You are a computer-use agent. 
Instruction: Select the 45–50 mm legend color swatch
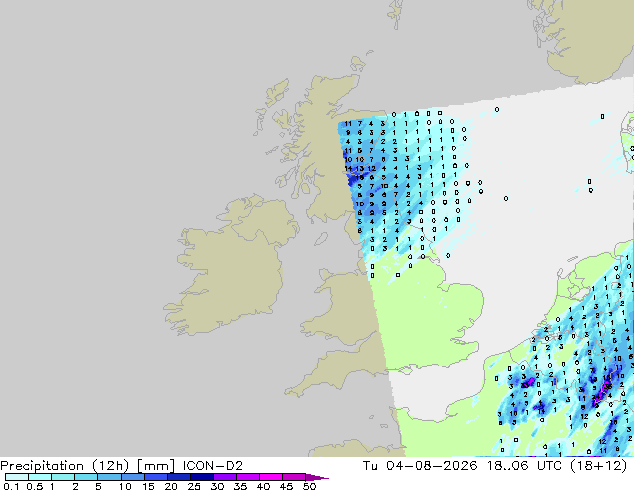click(x=294, y=477)
